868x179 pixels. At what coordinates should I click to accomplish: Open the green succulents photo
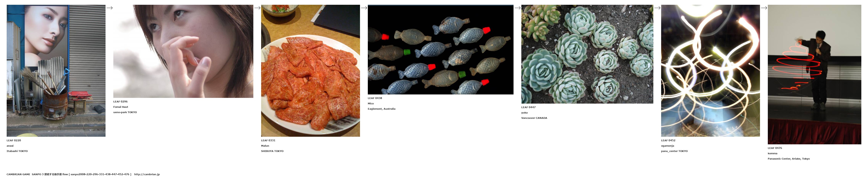pyautogui.click(x=587, y=54)
